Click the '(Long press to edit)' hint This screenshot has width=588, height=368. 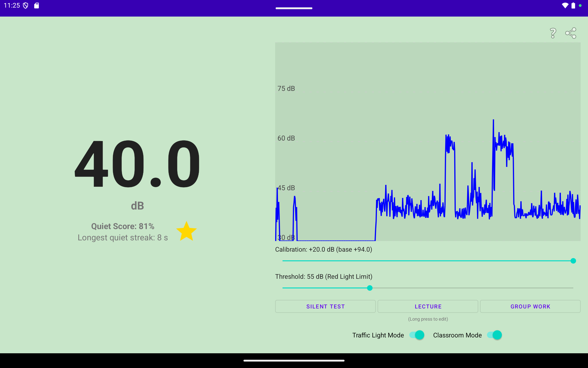[428, 319]
